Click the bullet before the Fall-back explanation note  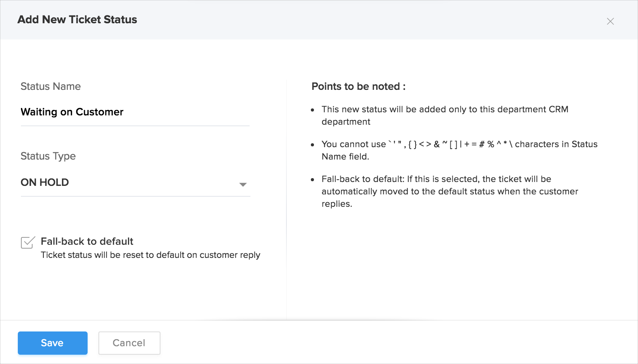tap(312, 180)
